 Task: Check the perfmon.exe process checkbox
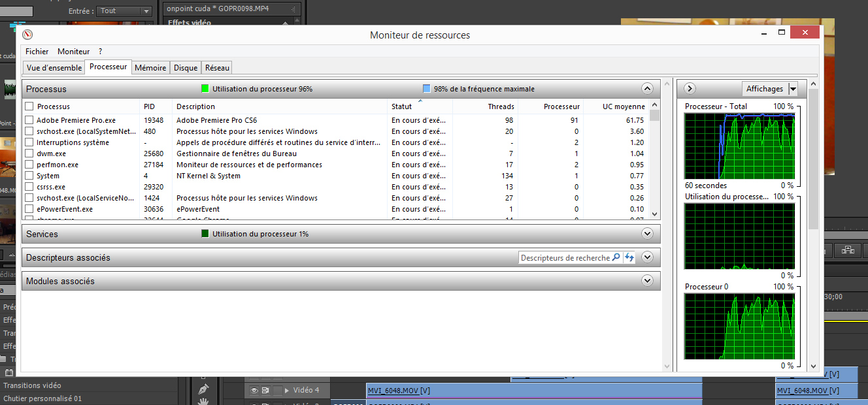[x=29, y=165]
